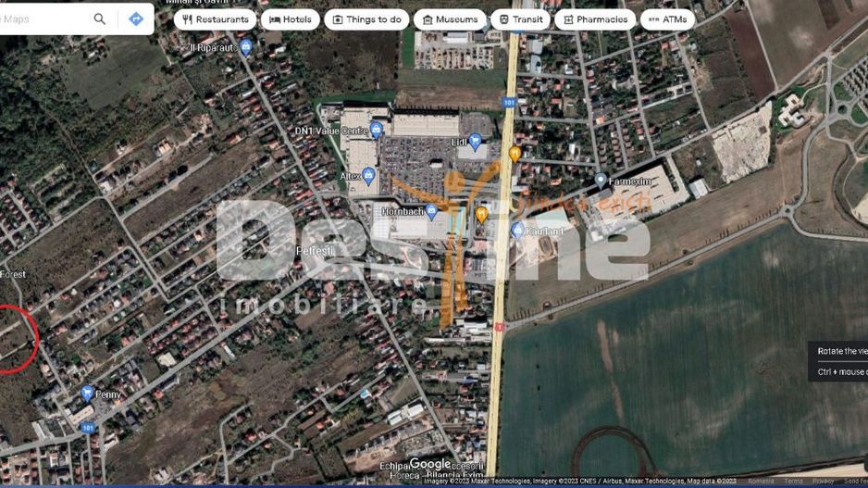Show Transit options chip
868x488 pixels.
(520, 19)
